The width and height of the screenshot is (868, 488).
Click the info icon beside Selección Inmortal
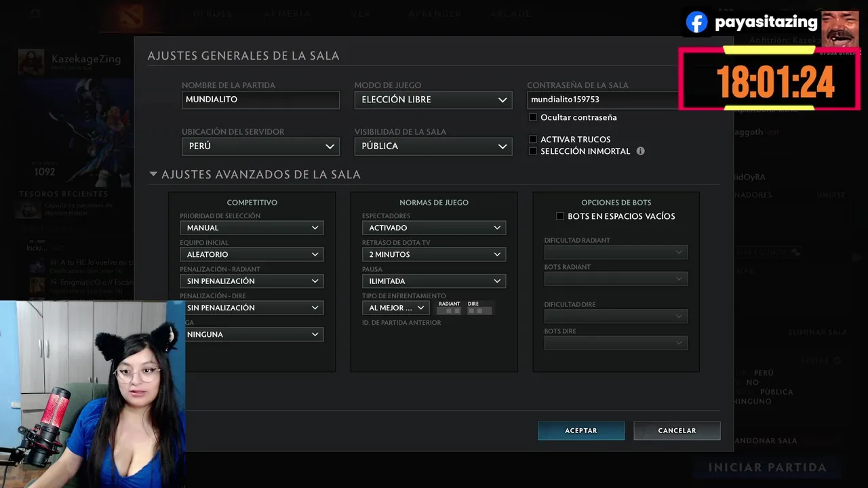click(x=640, y=151)
